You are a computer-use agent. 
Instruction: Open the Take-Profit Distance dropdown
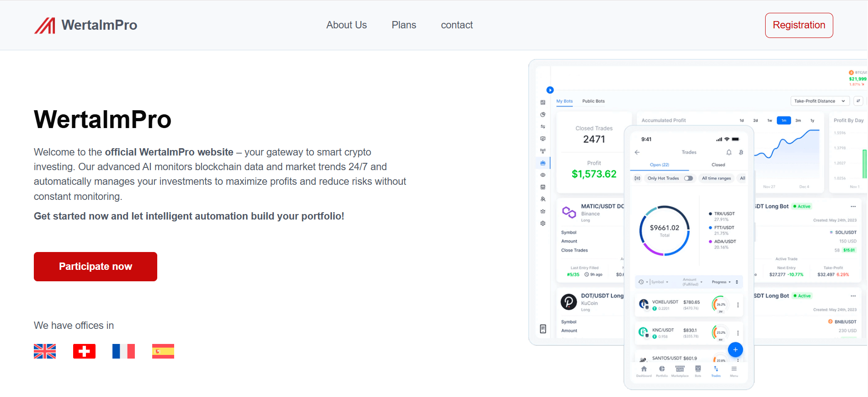(x=820, y=101)
